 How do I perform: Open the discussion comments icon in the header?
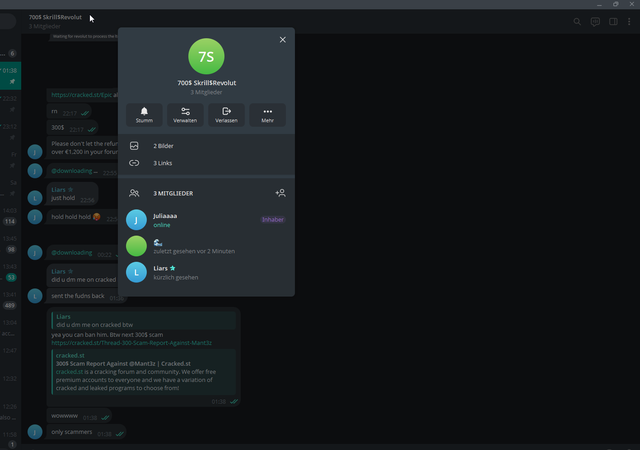tap(595, 22)
